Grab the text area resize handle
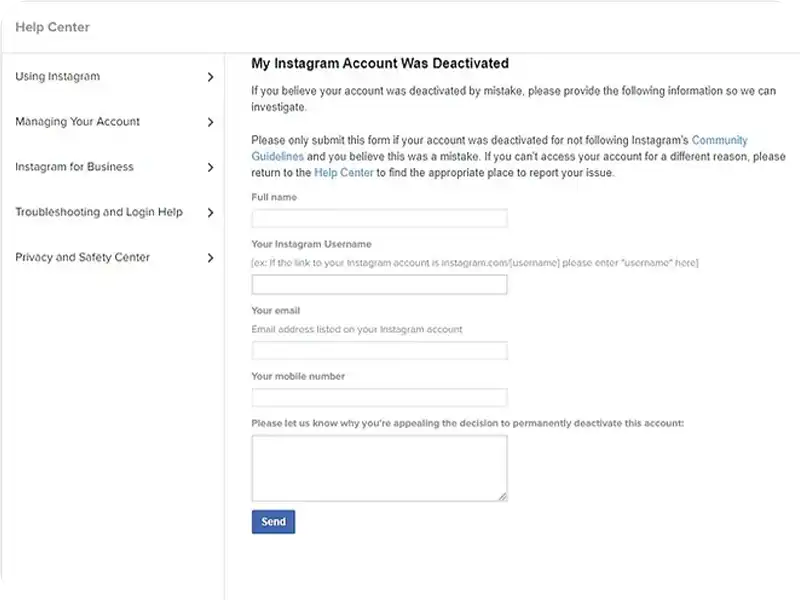800x600 pixels. 503,496
